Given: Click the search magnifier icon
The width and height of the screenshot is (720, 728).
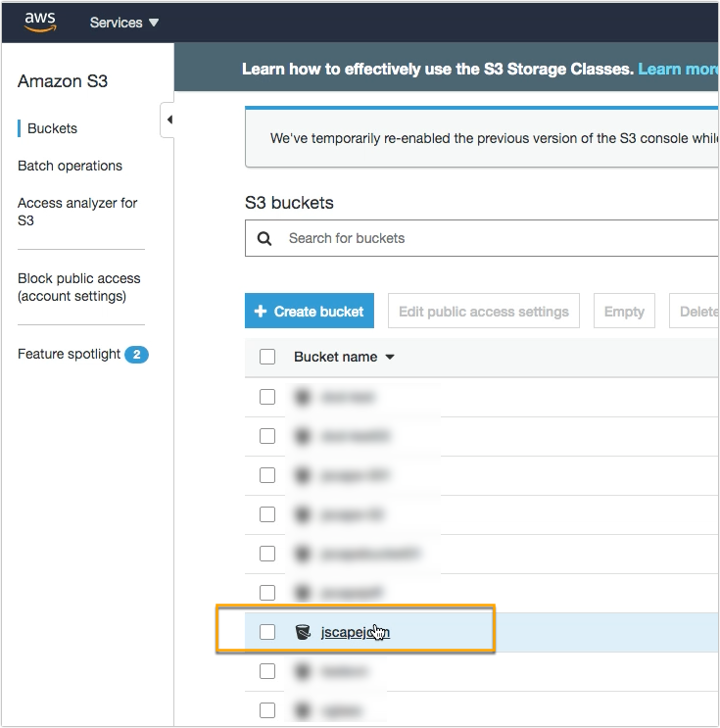Looking at the screenshot, I should (x=264, y=238).
